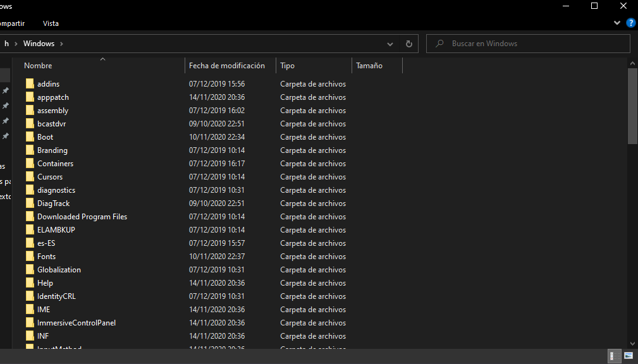Viewport: 638px width, 364px height.
Task: Select the Containers folder icon
Action: pos(30,164)
